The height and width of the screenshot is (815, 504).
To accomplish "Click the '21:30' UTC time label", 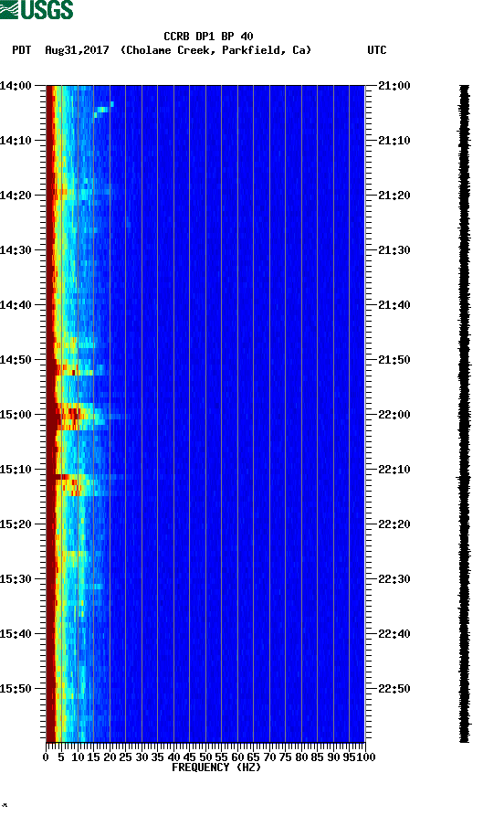I will (394, 250).
